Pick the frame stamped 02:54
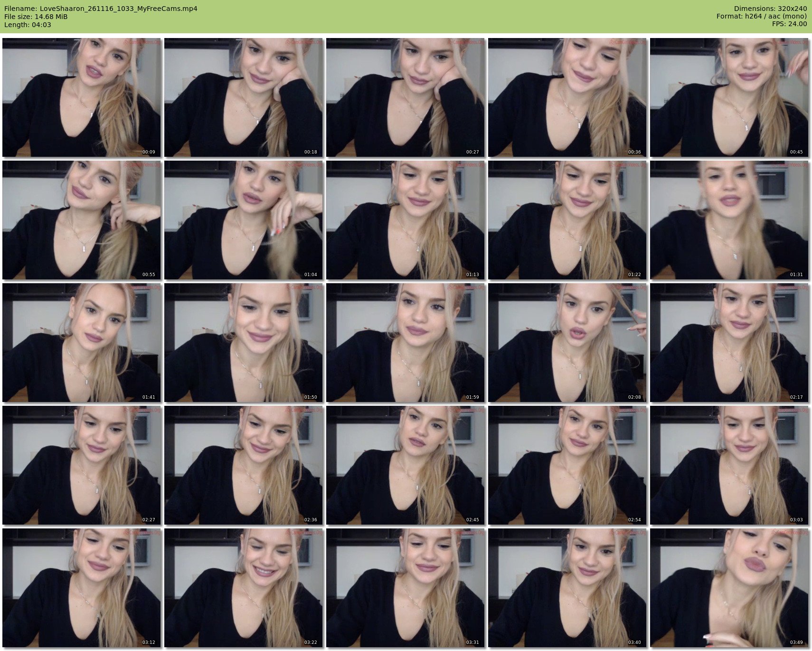The width and height of the screenshot is (812, 651). [x=567, y=465]
